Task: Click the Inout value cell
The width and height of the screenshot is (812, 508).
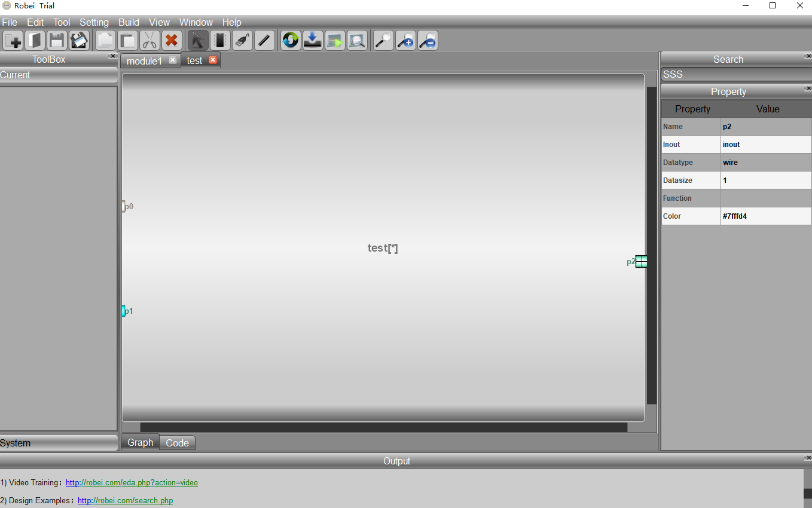Action: click(x=766, y=145)
